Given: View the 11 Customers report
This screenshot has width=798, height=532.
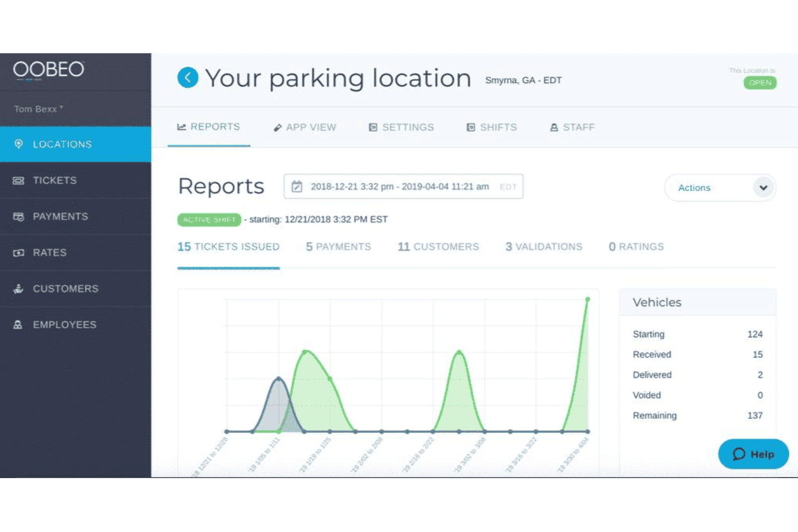Looking at the screenshot, I should click(x=438, y=247).
